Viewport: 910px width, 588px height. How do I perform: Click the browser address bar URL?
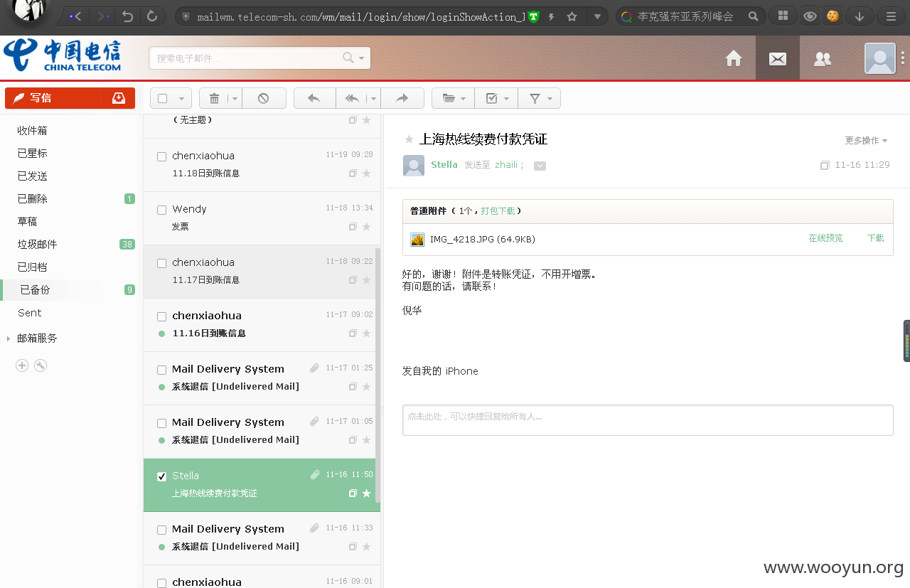tap(360, 16)
